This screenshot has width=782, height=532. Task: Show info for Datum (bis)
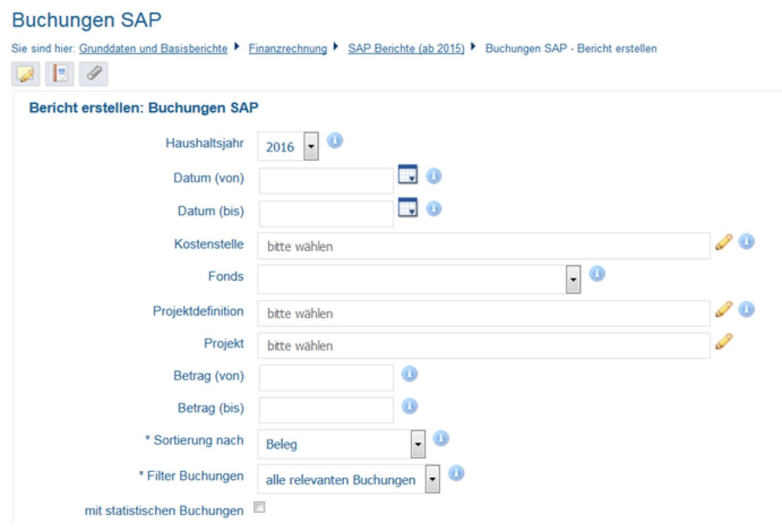[433, 208]
